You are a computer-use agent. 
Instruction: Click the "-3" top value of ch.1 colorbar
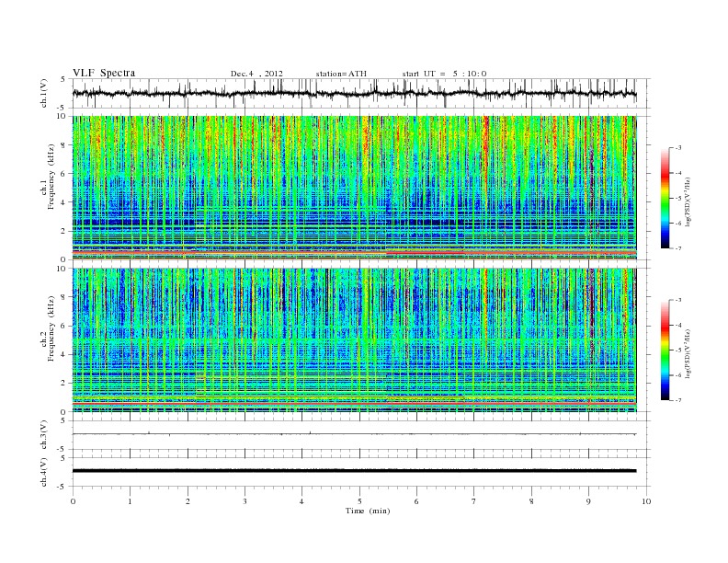click(677, 148)
